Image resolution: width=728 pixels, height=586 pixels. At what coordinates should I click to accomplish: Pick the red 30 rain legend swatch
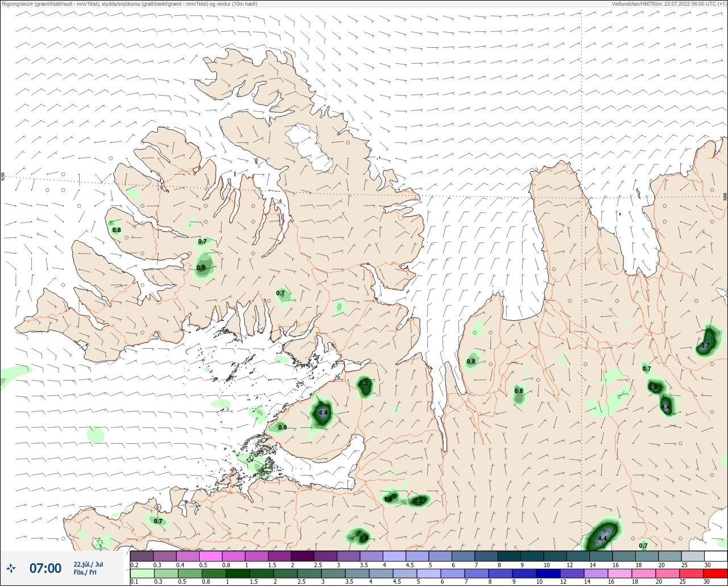point(715,573)
